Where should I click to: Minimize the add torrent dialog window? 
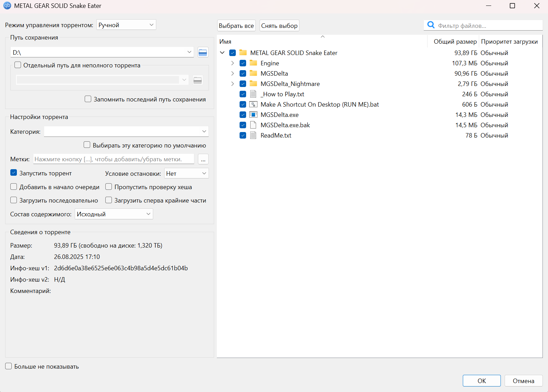pos(488,6)
